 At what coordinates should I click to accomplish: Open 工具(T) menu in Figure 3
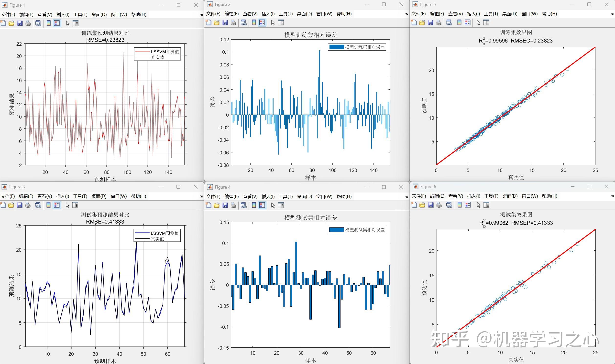pos(80,196)
